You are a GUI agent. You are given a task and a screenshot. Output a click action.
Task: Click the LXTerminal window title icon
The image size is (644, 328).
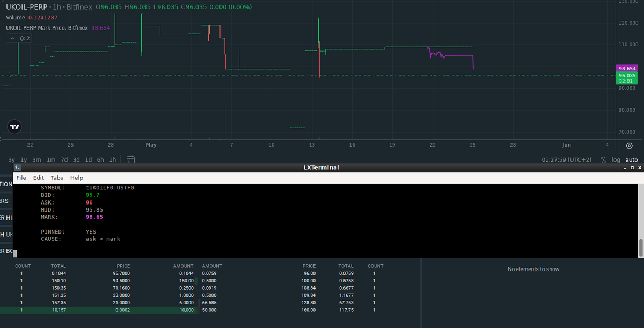click(x=18, y=167)
